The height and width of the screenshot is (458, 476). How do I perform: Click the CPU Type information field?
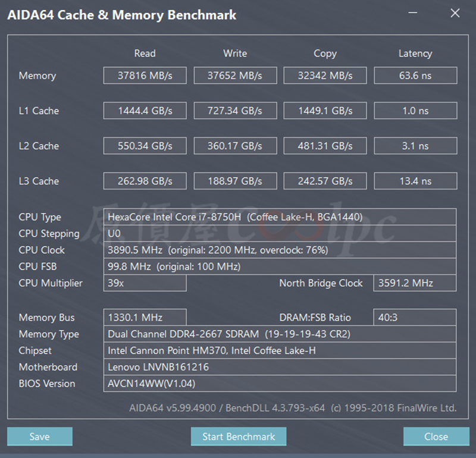[280, 217]
